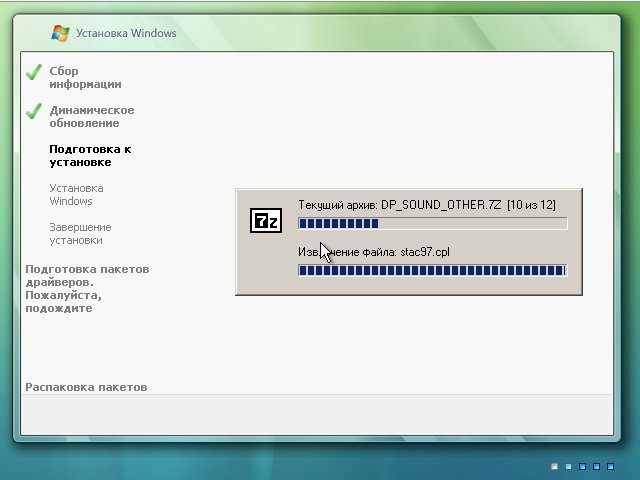Select the Сбор информации step

pos(85,78)
